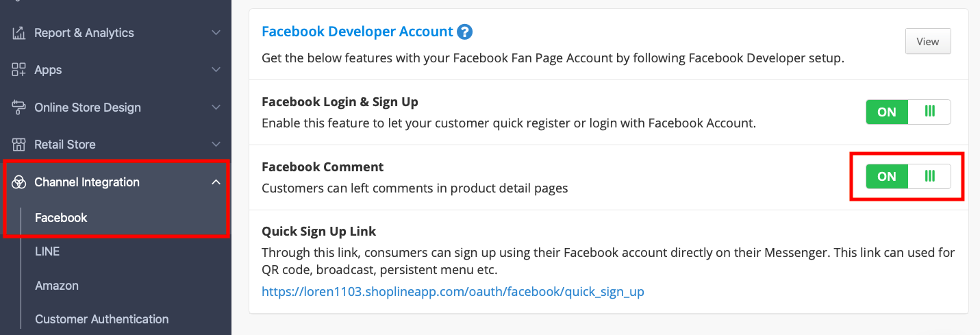This screenshot has height=335, width=980.
Task: Disable the Facebook Login & Sign Up toggle
Action: [x=908, y=112]
